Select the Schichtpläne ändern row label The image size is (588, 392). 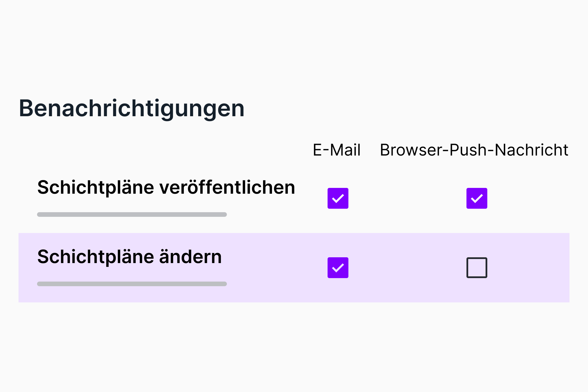pyautogui.click(x=129, y=257)
